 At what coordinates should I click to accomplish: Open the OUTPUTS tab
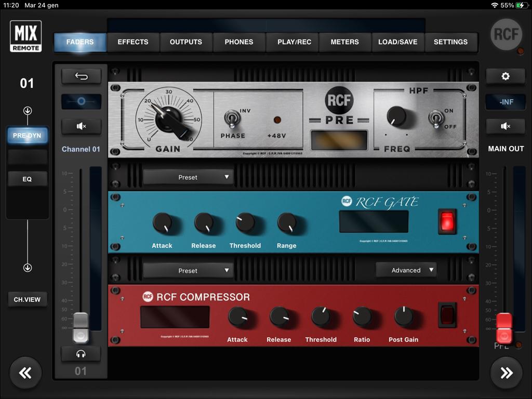pos(186,42)
